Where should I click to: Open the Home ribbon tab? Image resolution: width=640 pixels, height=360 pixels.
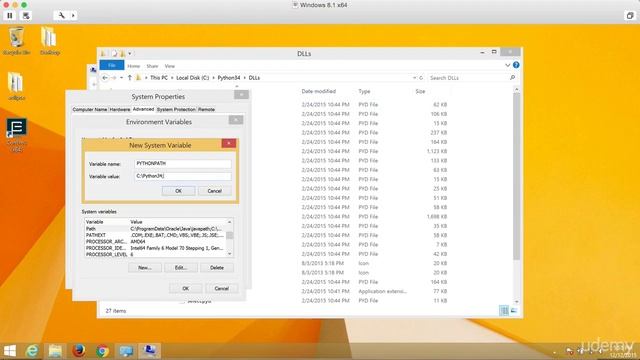click(133, 66)
